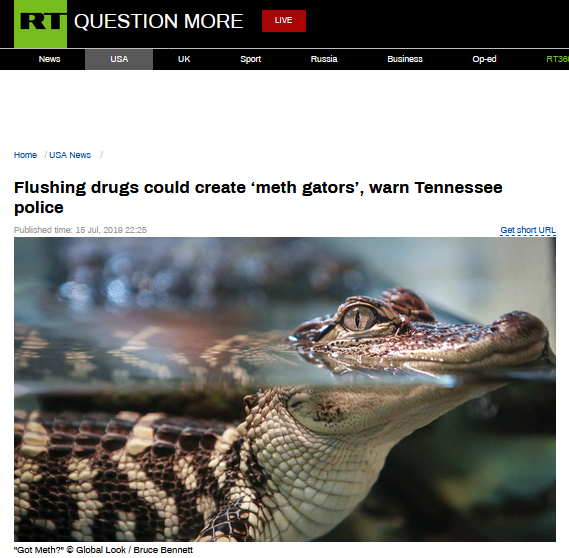Click the published time stamp
The height and width of the screenshot is (558, 569).
pyautogui.click(x=80, y=230)
